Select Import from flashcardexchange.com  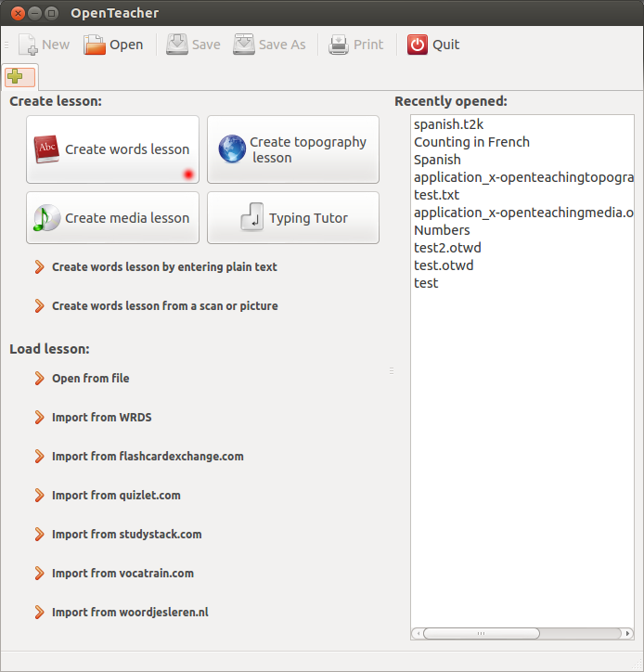148,457
